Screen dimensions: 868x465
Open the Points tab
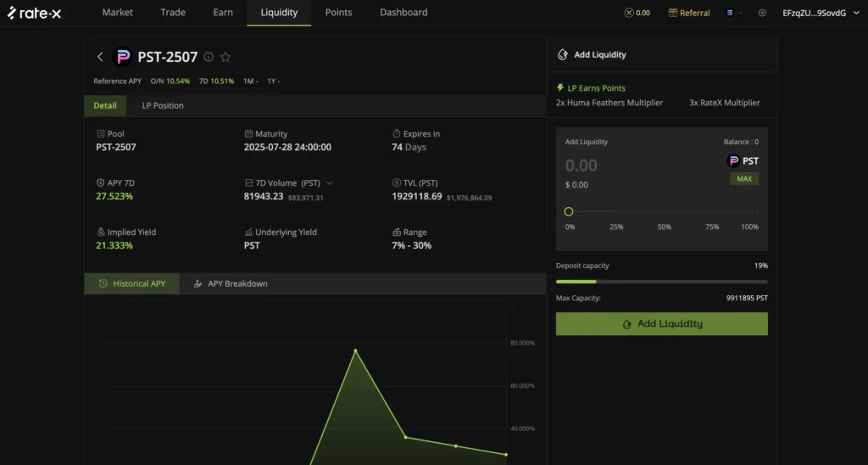click(x=339, y=12)
